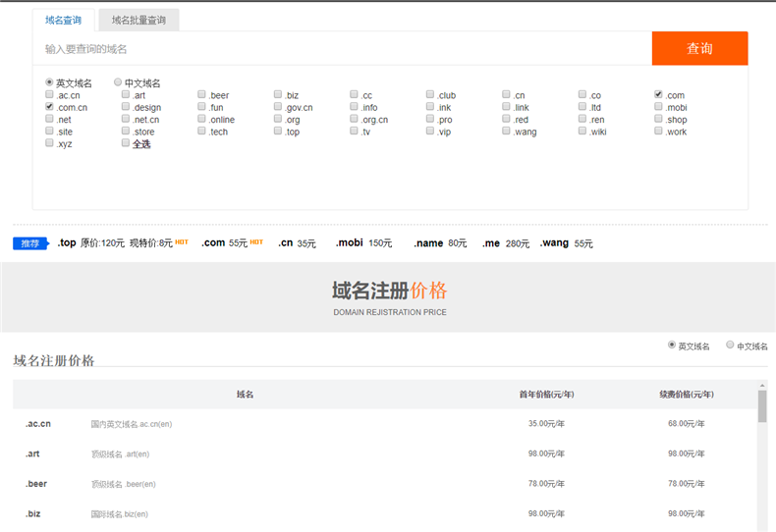This screenshot has height=532, width=776.
Task: Enable the .xyz domain checkbox
Action: [x=50, y=143]
